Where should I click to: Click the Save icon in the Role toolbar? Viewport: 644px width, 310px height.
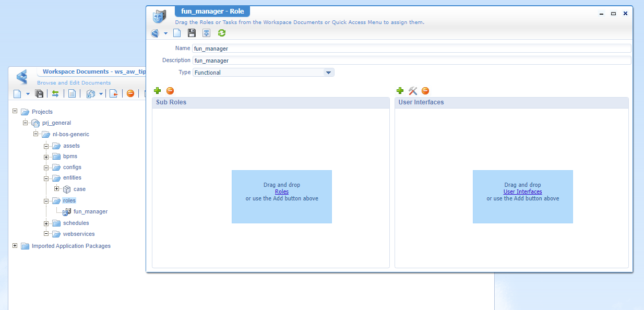[x=192, y=33]
